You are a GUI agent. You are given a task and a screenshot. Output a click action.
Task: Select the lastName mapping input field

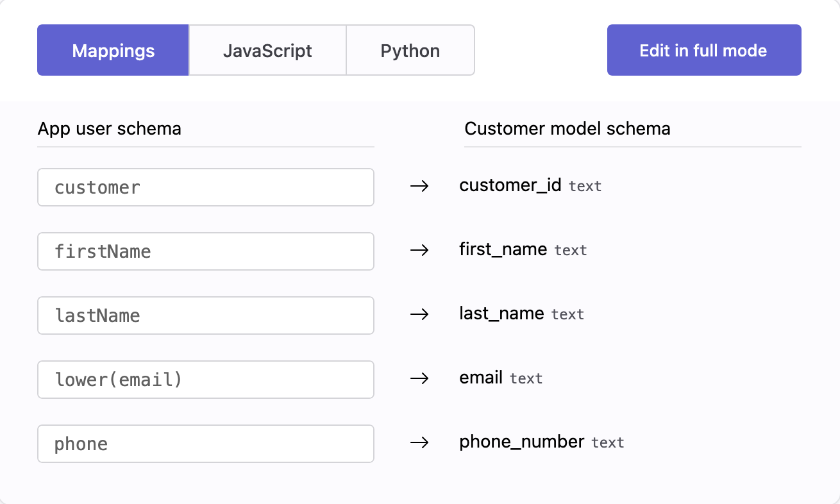[x=205, y=315]
